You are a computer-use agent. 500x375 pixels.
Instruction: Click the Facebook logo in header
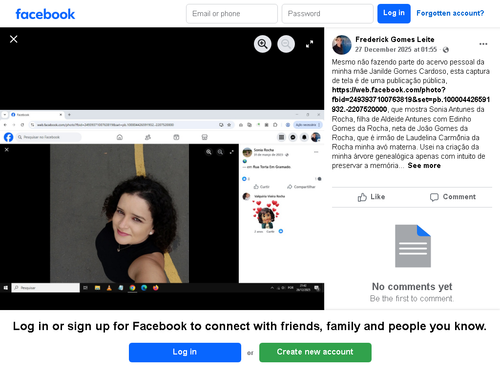tap(45, 14)
